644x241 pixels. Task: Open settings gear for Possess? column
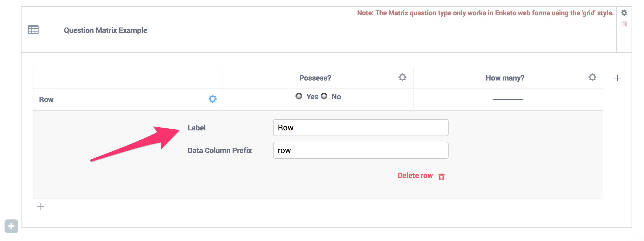(402, 77)
